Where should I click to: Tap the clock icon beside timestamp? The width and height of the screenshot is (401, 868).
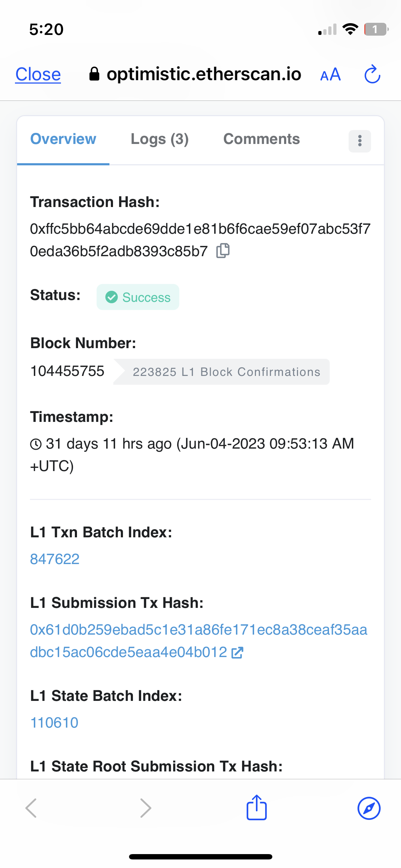[x=36, y=444]
